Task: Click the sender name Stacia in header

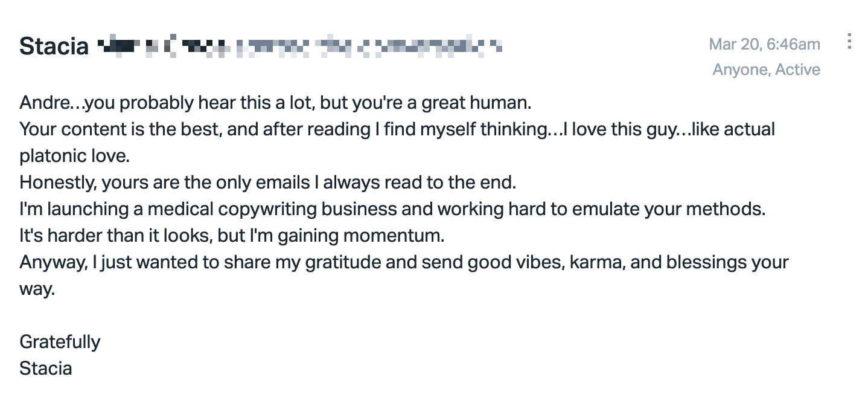Action: pos(54,45)
